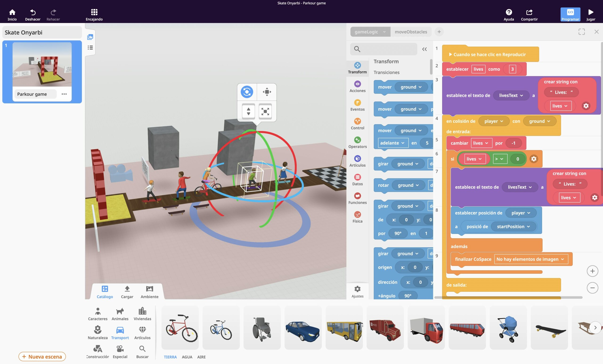This screenshot has height=364, width=603.
Task: Add a new script tab
Action: pos(439,32)
